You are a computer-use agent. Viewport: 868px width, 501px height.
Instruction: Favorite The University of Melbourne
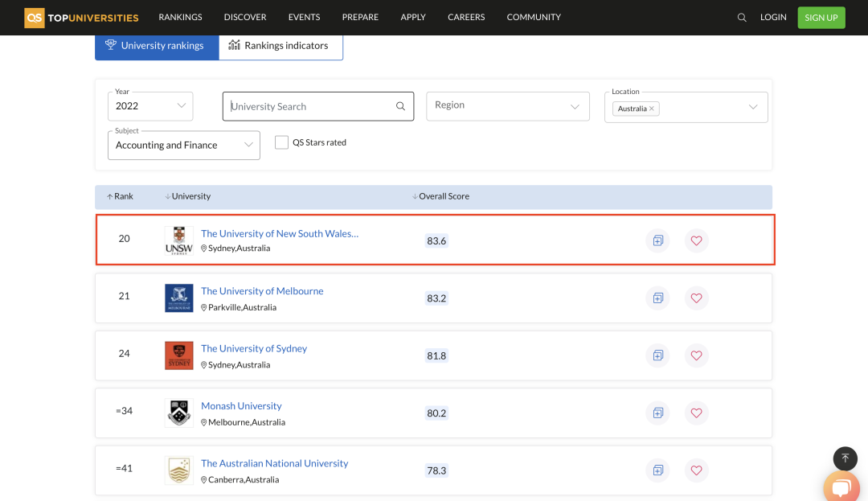coord(696,298)
